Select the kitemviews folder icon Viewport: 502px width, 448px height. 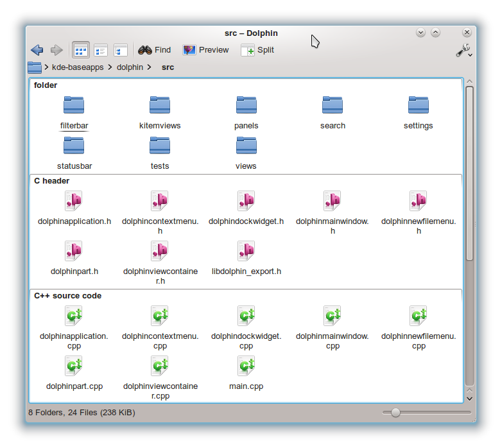[160, 105]
